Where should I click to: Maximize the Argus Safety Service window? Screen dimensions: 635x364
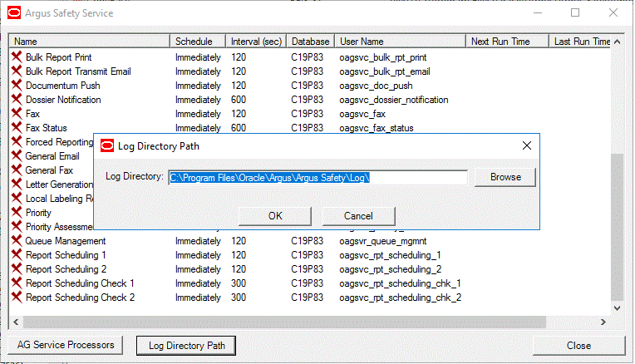(x=575, y=12)
